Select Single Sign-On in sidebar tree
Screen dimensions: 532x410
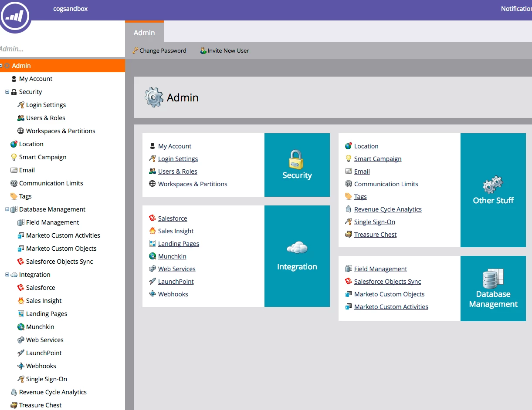pos(46,379)
